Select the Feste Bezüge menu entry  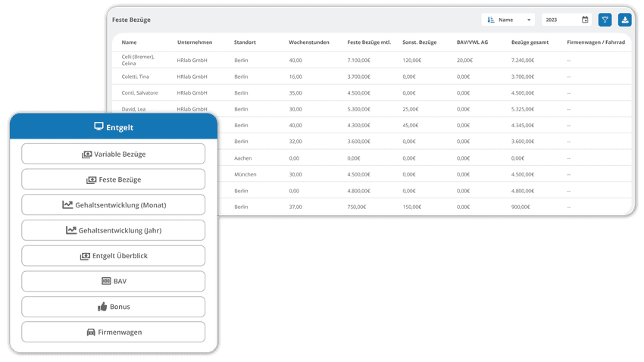coord(114,179)
